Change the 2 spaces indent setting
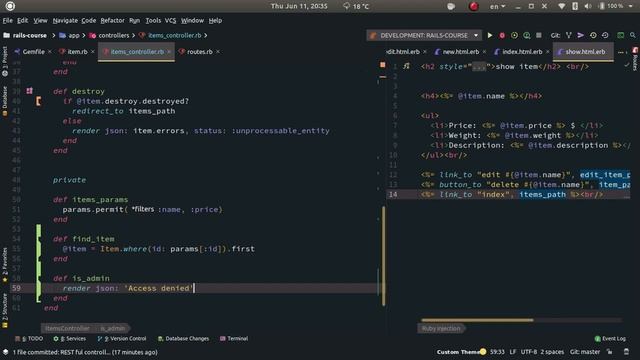The image size is (640, 360). click(552, 352)
